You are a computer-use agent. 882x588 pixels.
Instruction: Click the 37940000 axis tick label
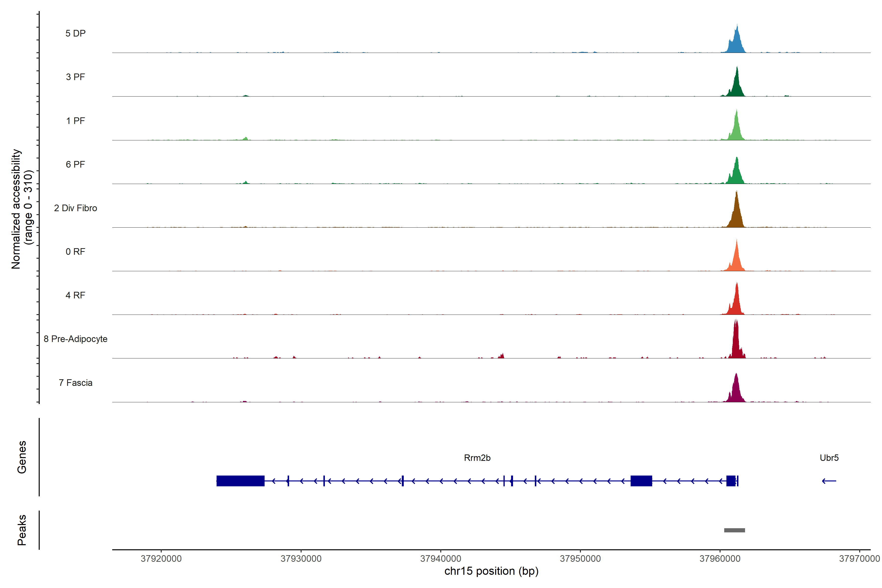[441, 559]
